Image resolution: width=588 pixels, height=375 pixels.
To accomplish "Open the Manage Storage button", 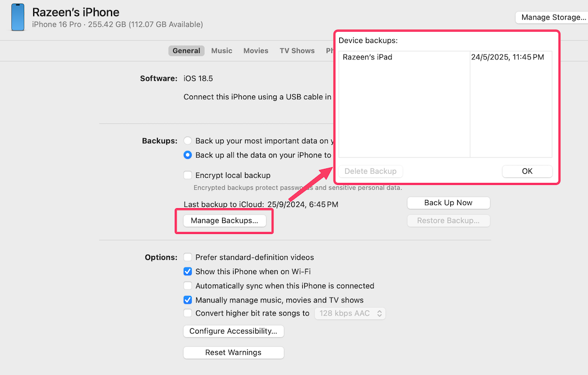I will click(552, 17).
